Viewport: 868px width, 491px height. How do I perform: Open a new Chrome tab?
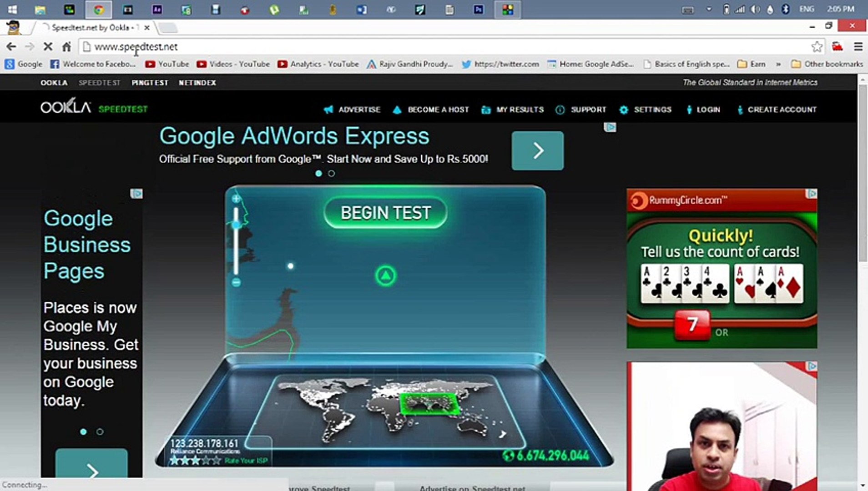[168, 28]
